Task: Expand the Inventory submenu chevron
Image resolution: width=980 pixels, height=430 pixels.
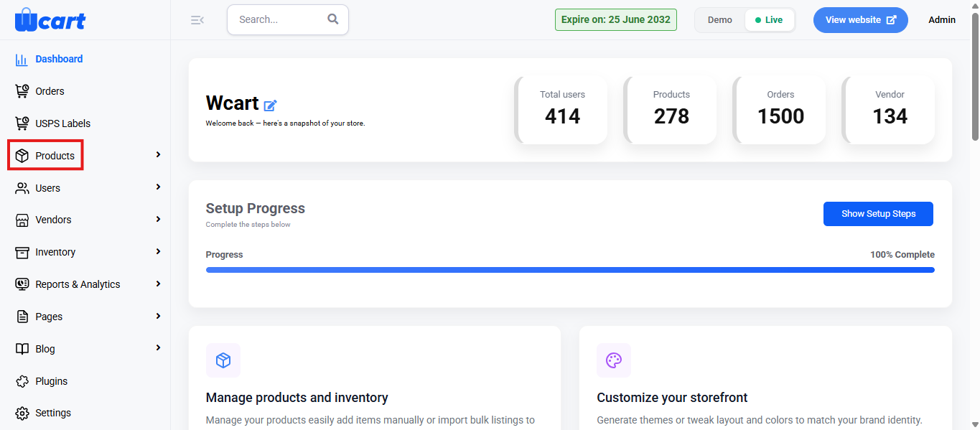Action: 158,251
